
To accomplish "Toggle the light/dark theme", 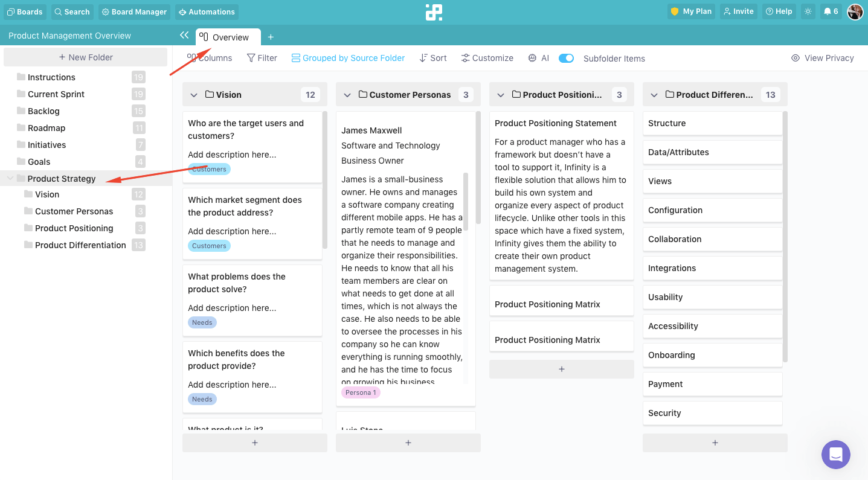I will tap(808, 11).
